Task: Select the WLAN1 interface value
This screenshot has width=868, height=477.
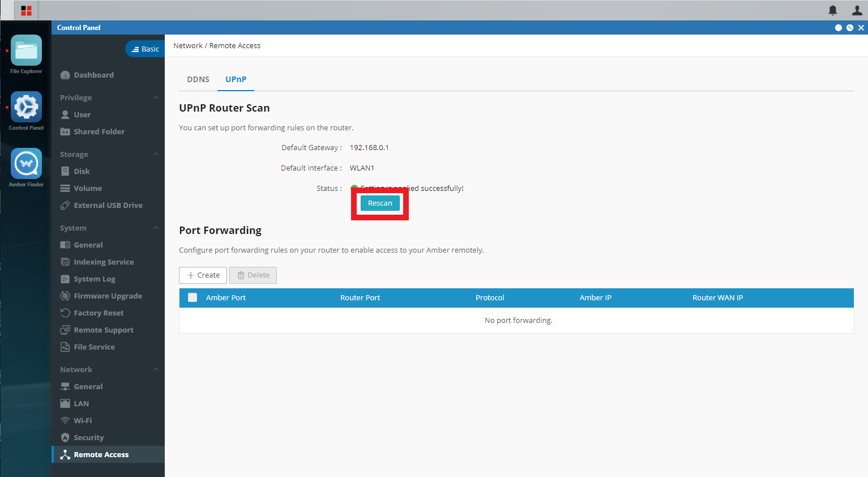Action: (x=362, y=168)
